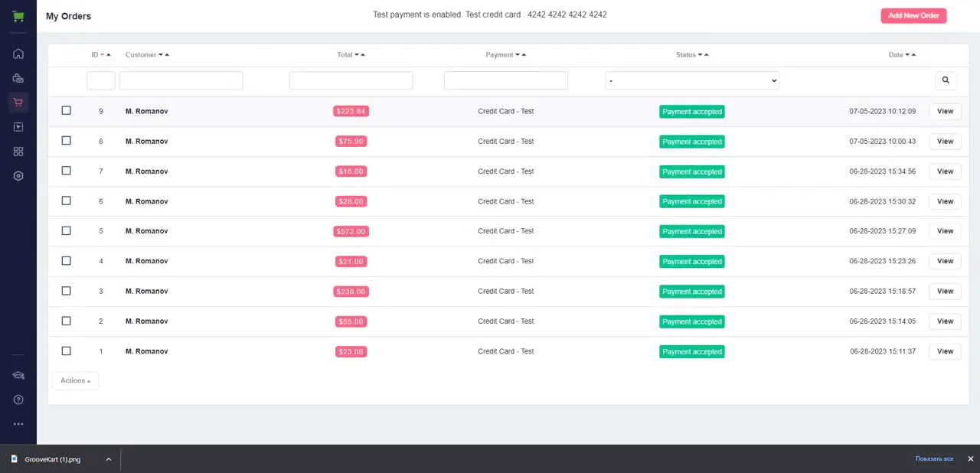This screenshot has height=473, width=980.
Task: Click the $223.84 total badge
Action: (351, 111)
